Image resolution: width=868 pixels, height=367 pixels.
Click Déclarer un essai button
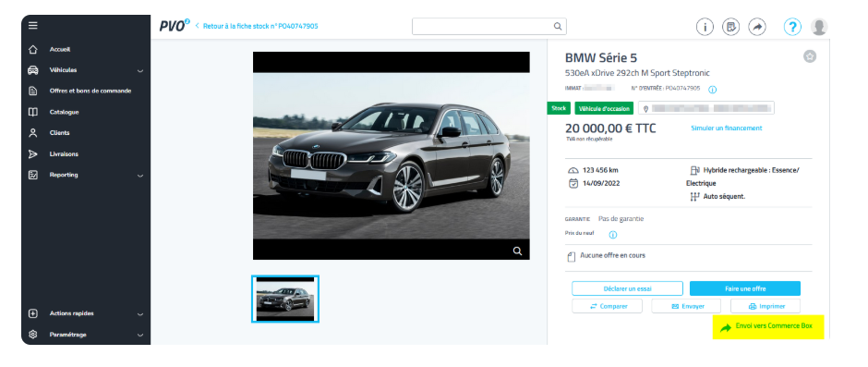click(627, 288)
